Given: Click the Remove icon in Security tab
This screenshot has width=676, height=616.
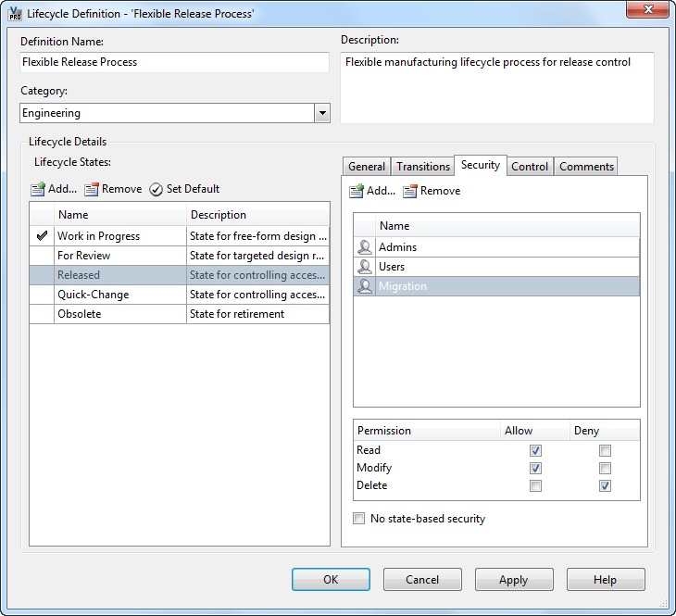Looking at the screenshot, I should 410,191.
